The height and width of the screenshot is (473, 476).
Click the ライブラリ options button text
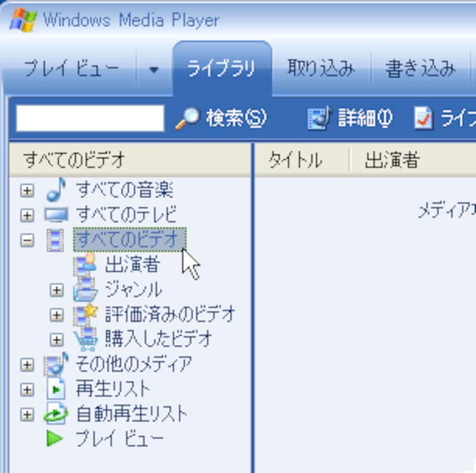458,118
